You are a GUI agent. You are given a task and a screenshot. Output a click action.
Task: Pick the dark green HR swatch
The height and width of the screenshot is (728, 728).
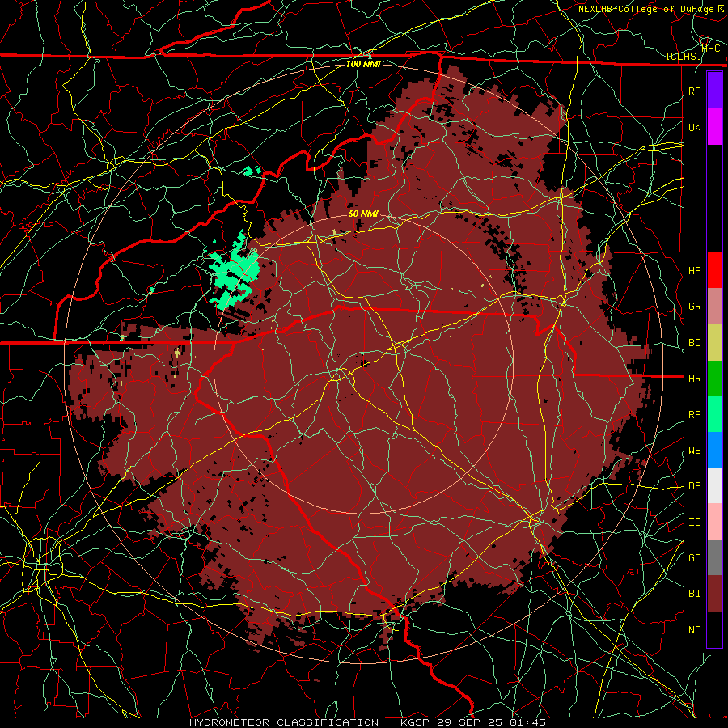tap(714, 379)
